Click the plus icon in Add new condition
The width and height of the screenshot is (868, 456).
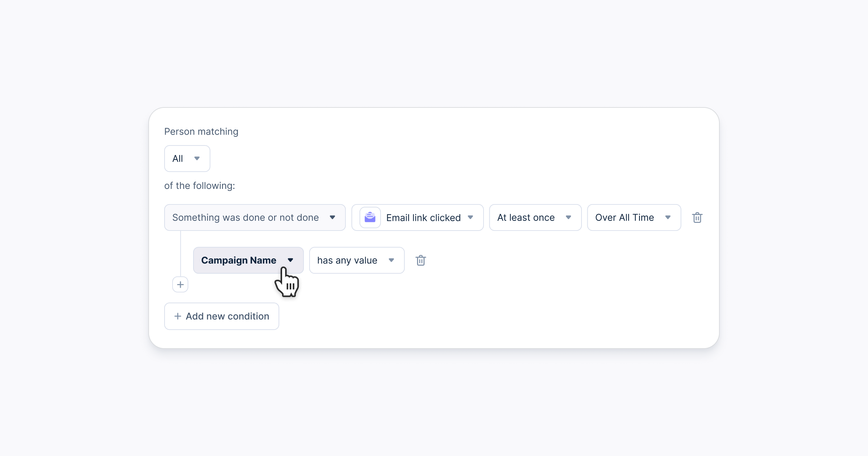[178, 316]
